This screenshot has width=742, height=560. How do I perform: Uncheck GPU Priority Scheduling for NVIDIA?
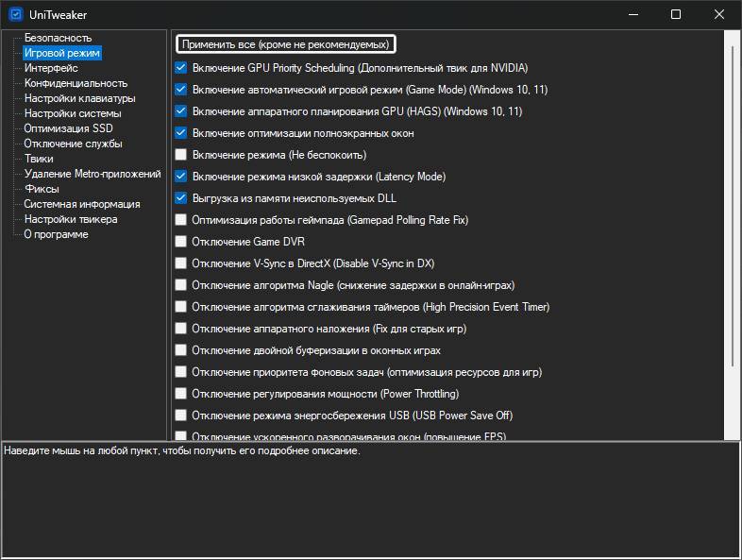[x=180, y=68]
